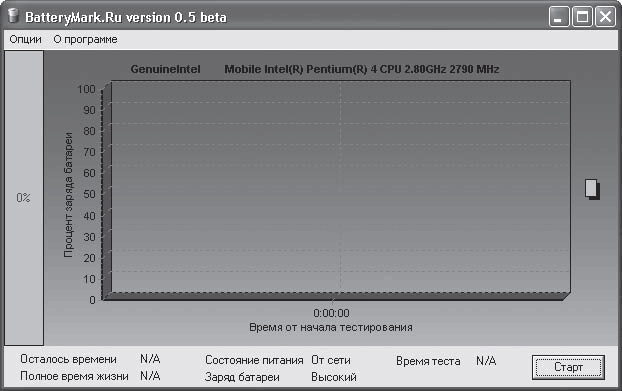Click the 0% battery level bar
Viewport: 622px width, 391px height.
tap(24, 198)
